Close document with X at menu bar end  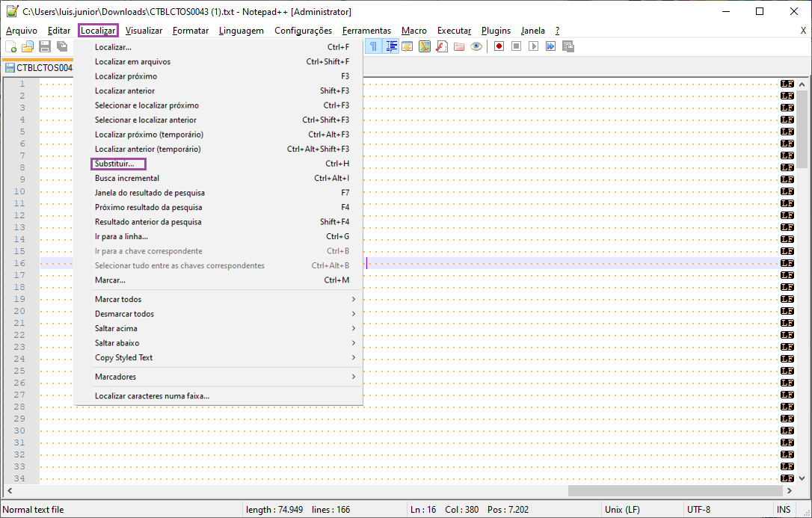[x=803, y=31]
